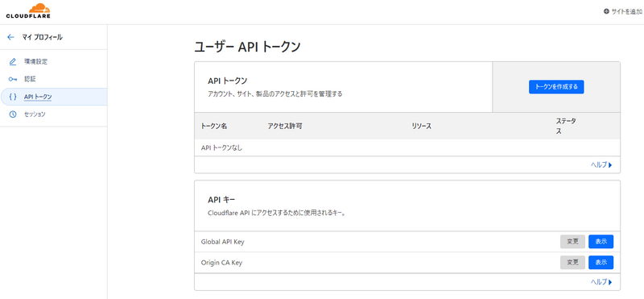Click the clock icon for セッション
This screenshot has width=644, height=299.
12,114
